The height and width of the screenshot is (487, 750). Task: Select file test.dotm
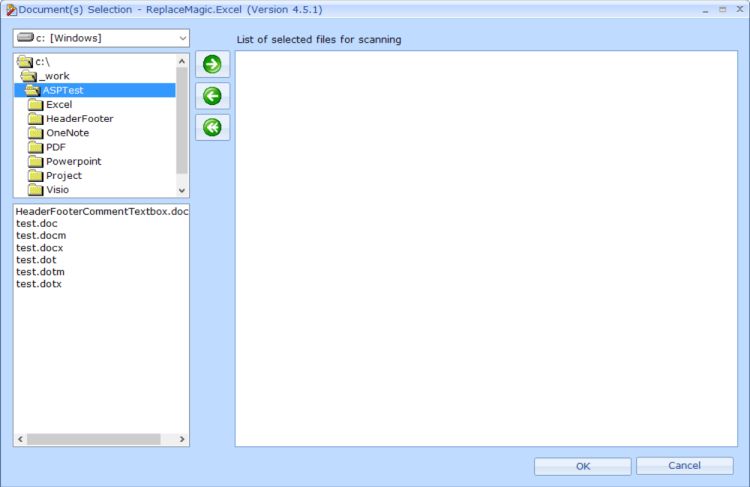[x=40, y=272]
